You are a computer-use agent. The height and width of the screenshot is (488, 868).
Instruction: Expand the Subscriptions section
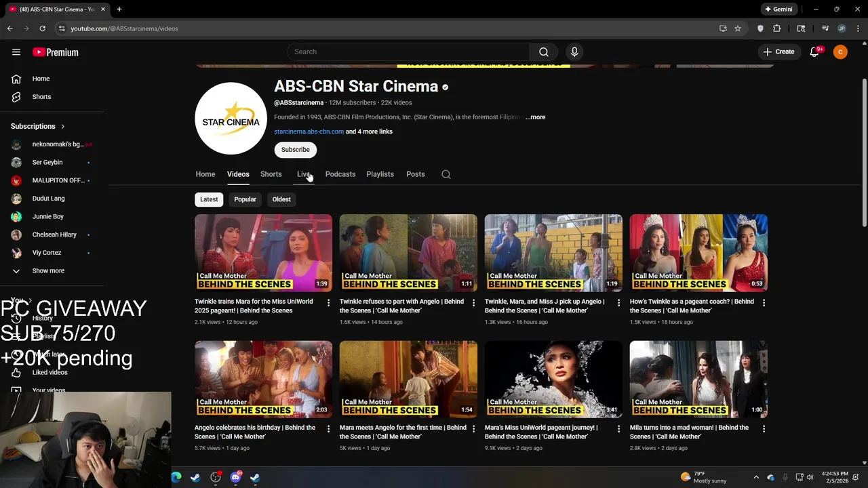[x=38, y=126]
